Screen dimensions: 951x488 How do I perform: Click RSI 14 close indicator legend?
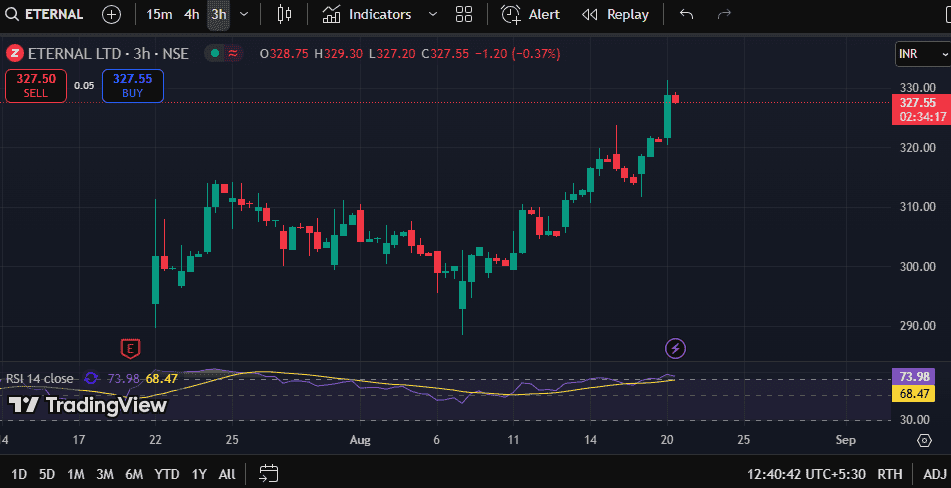pos(40,379)
